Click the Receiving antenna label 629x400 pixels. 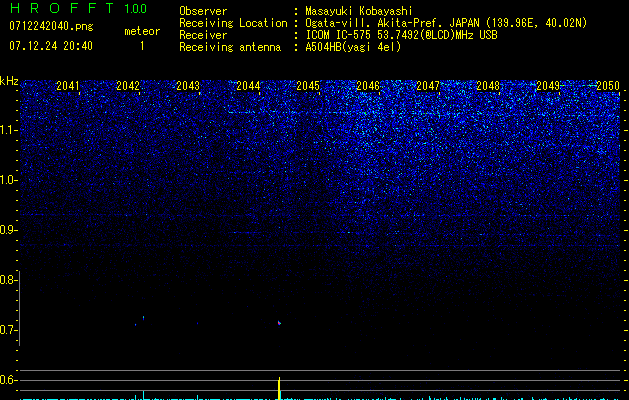(x=230, y=47)
